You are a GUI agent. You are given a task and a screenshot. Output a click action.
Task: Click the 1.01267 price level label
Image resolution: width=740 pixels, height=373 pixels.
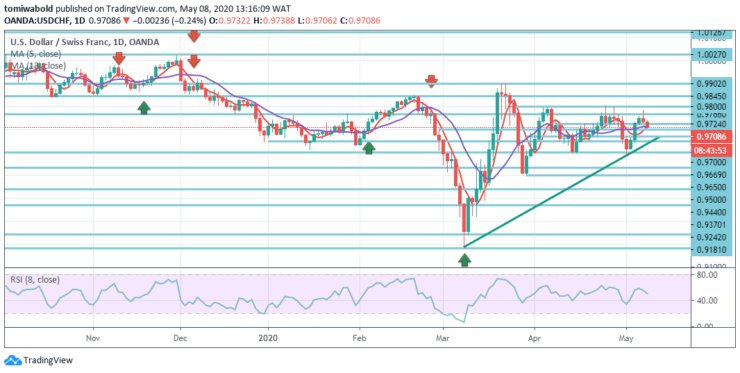pos(712,34)
